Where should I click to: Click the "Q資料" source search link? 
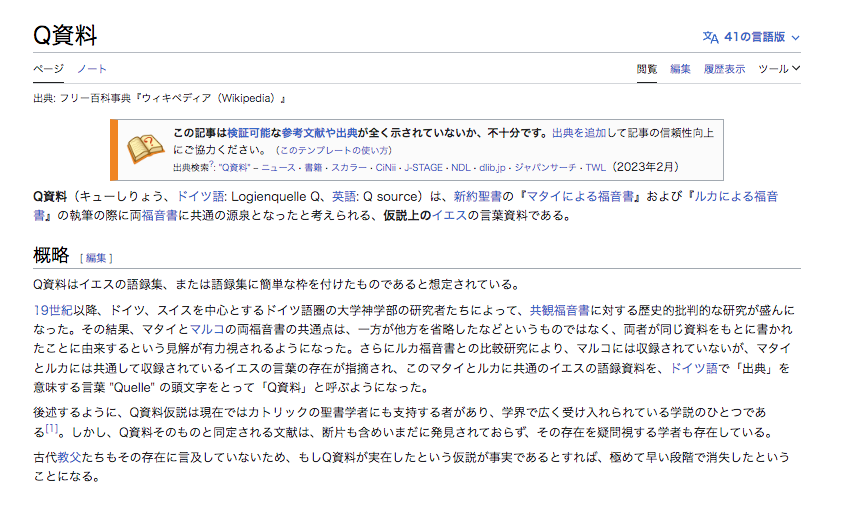234,168
